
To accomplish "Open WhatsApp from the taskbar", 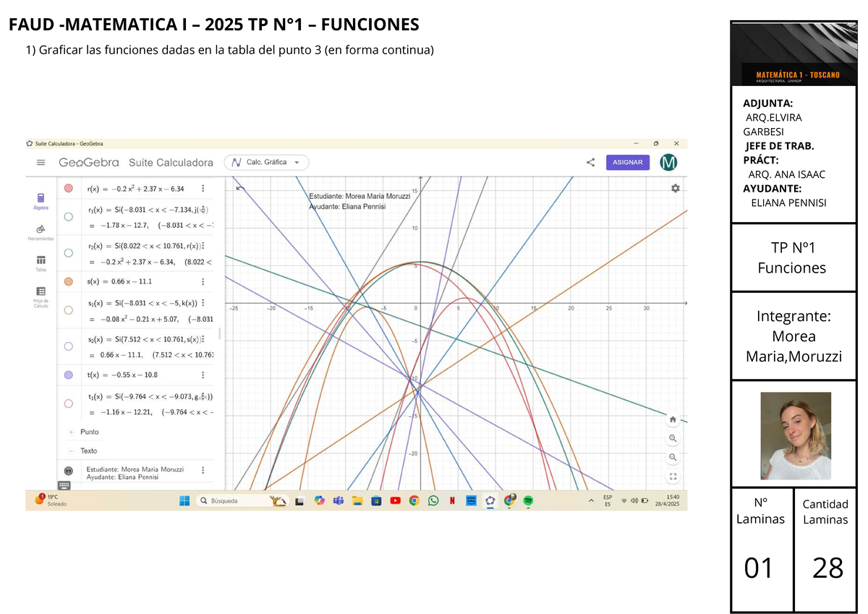I will pos(433,500).
